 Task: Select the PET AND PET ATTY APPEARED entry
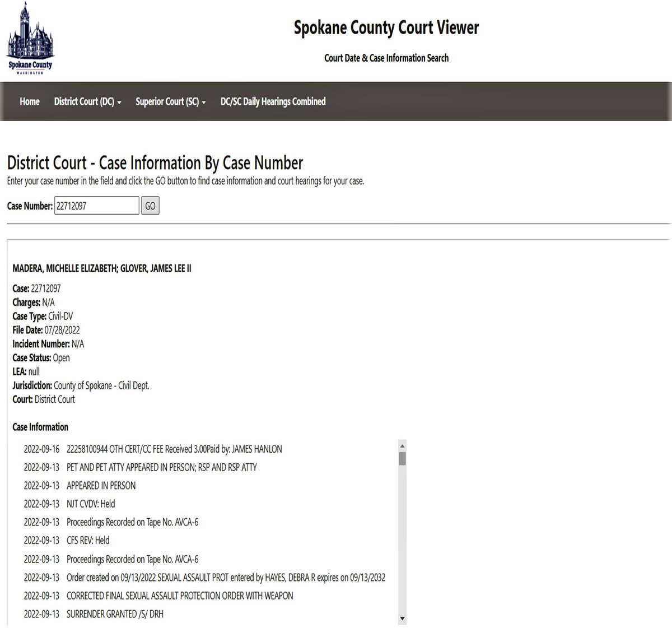(x=141, y=467)
